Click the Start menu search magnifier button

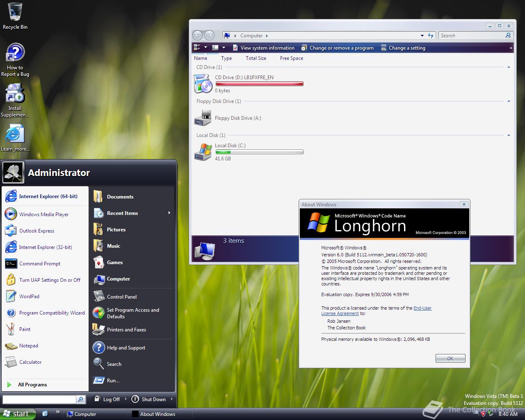(x=81, y=399)
